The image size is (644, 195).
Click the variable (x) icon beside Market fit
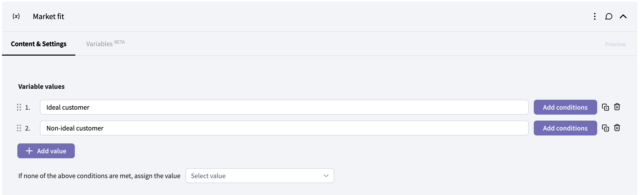coord(16,17)
